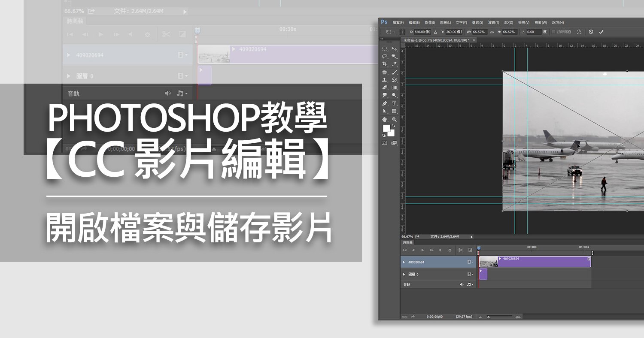Expand the 409020694 track in Photoshop timeline
This screenshot has width=644, height=338.
click(404, 262)
